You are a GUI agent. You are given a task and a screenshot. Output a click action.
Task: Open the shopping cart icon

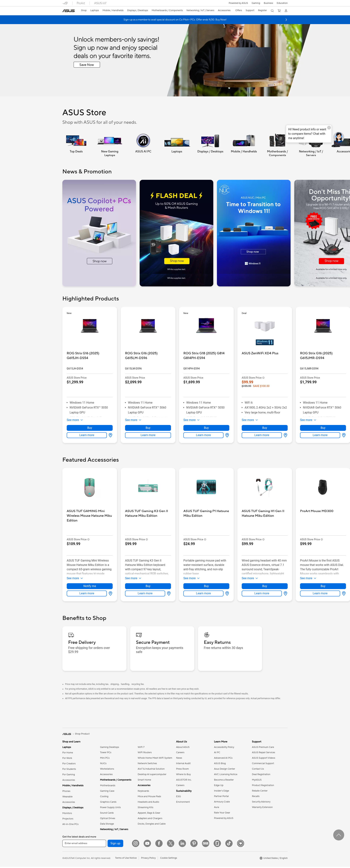point(279,11)
